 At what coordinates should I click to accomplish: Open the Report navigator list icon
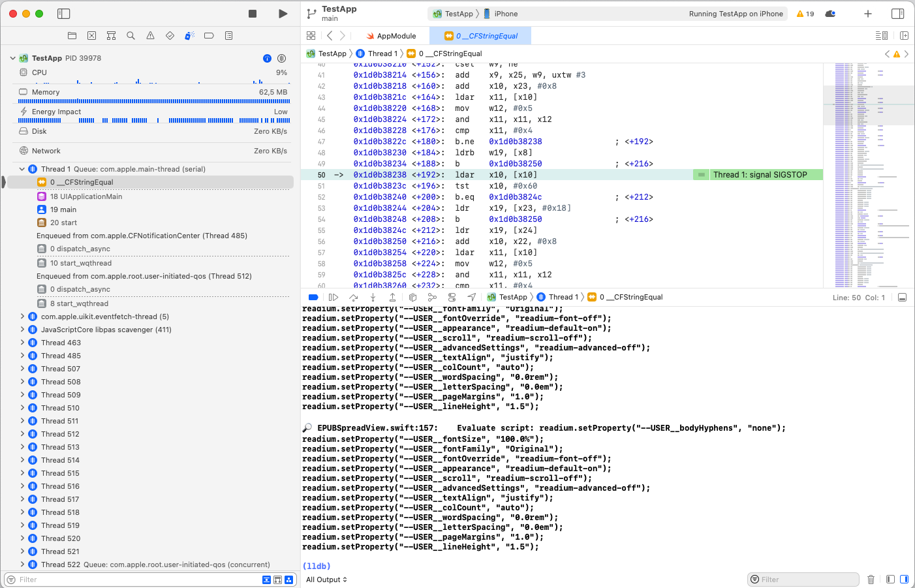(229, 35)
